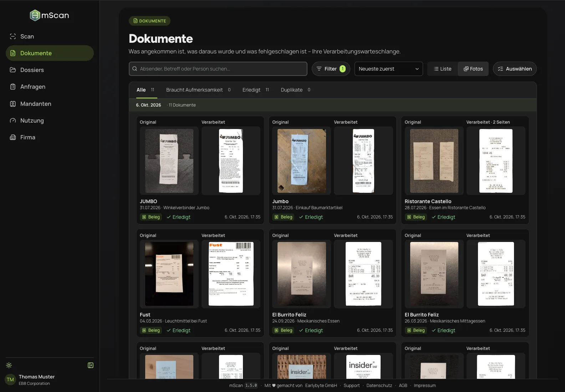
Task: Focus the Absender, Betreff search field
Action: pos(218,69)
